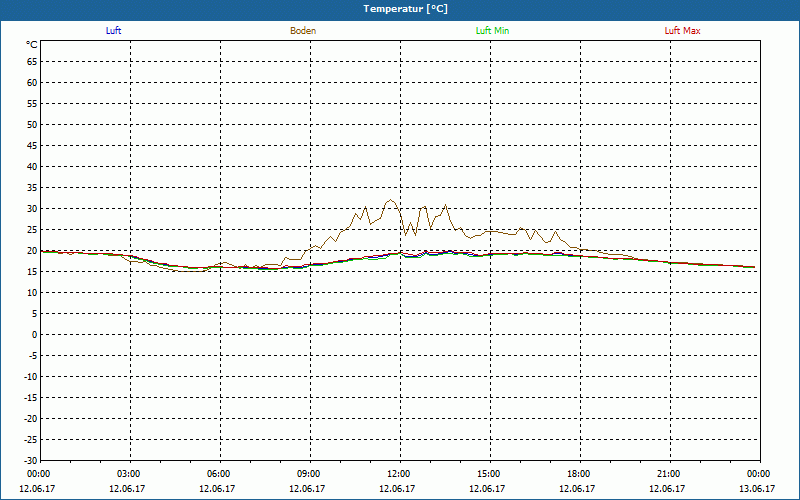Click the 55 y-axis value
800x500 pixels.
32,104
